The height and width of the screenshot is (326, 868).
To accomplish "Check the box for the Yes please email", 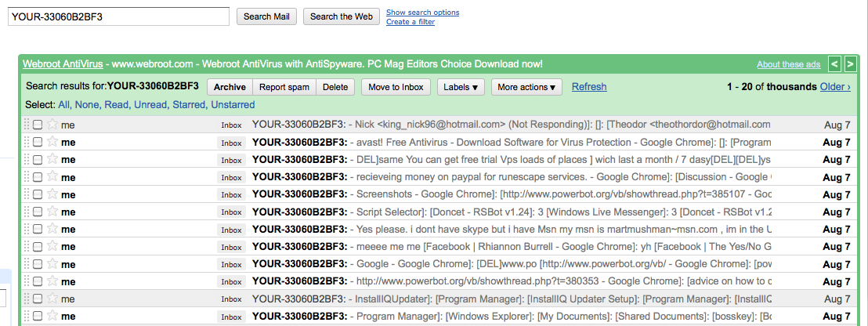I will 38,230.
